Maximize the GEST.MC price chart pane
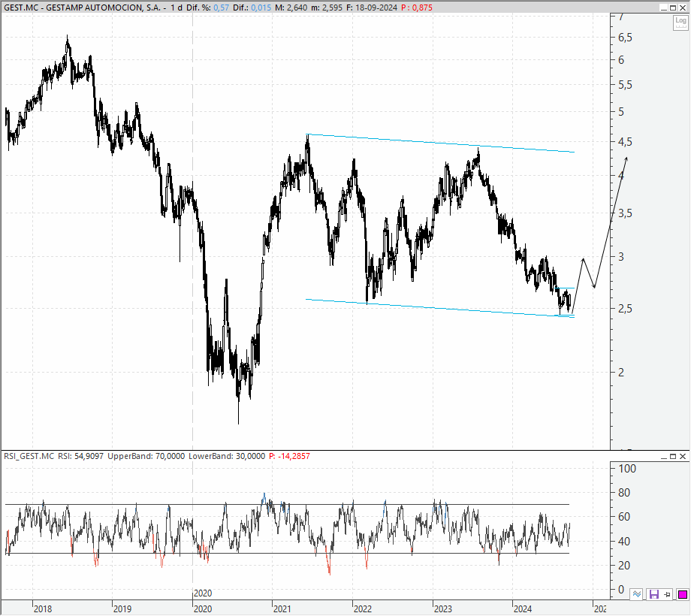 click(x=673, y=8)
